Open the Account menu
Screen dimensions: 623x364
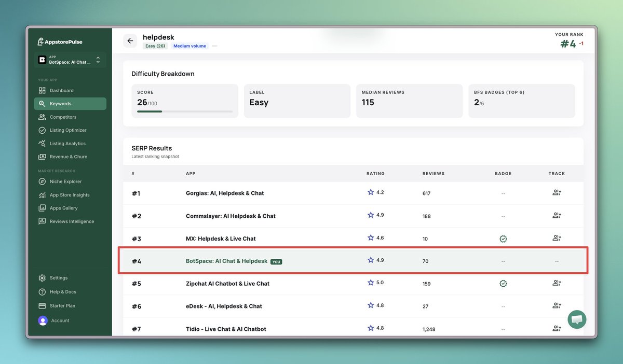pos(70,320)
